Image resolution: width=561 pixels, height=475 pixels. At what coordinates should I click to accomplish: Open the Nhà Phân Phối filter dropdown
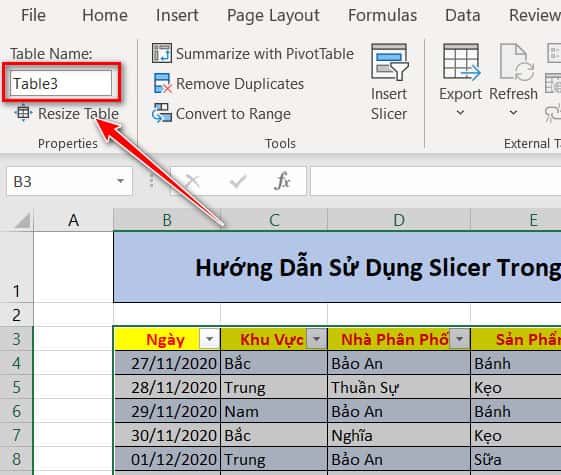[x=459, y=339]
